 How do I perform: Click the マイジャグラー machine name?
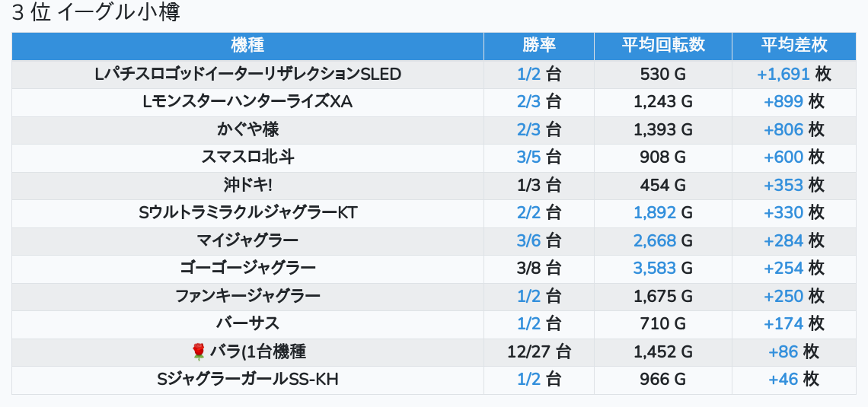click(x=247, y=240)
